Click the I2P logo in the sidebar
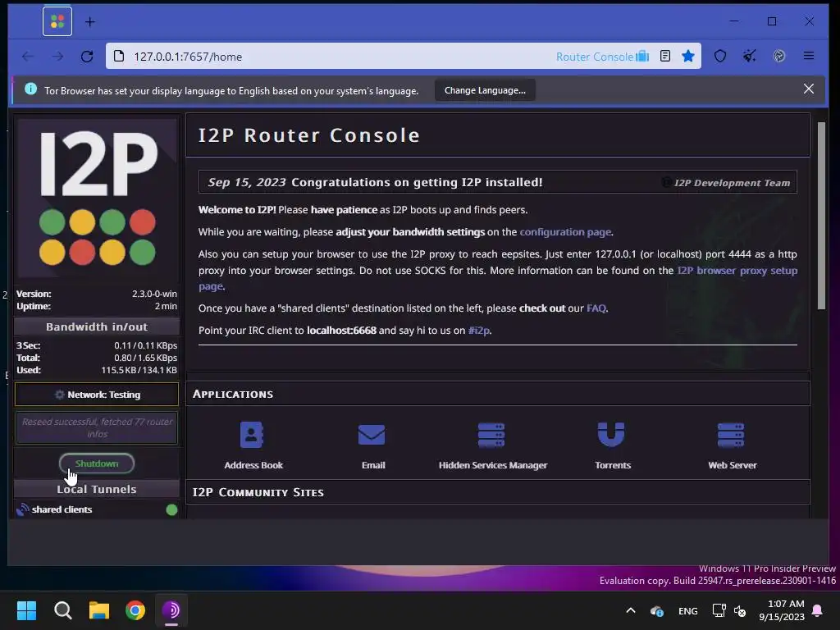The image size is (840, 630). click(98, 199)
